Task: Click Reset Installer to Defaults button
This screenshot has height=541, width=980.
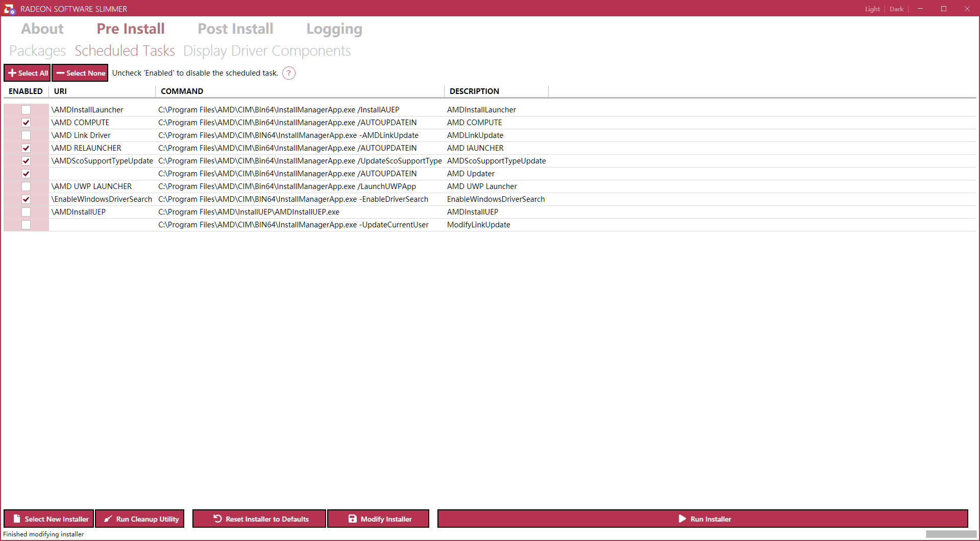Action: (259, 519)
